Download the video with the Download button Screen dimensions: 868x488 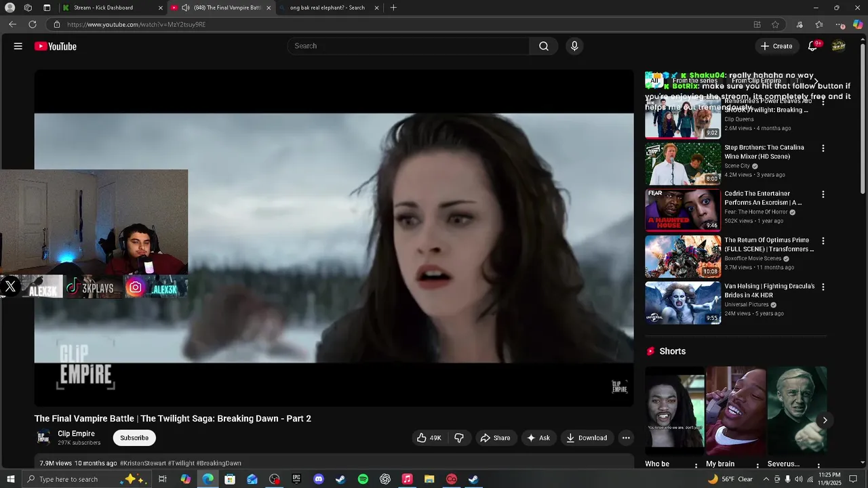click(x=587, y=438)
